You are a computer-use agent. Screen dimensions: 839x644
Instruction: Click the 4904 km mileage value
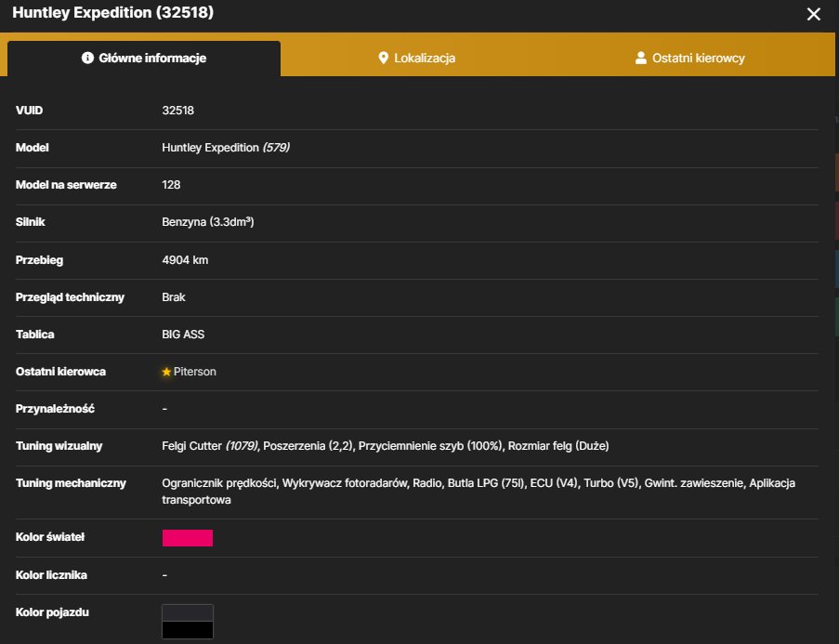click(185, 260)
